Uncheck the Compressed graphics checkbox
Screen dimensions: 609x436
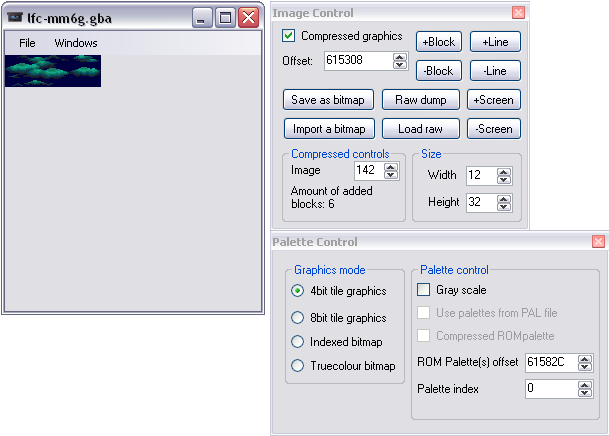[289, 36]
